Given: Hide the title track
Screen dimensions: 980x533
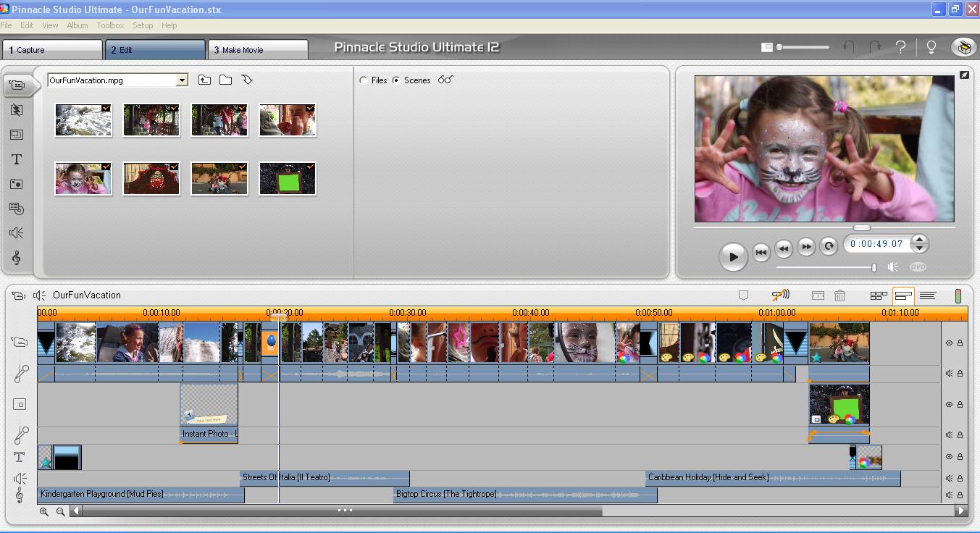Looking at the screenshot, I should pos(949,457).
